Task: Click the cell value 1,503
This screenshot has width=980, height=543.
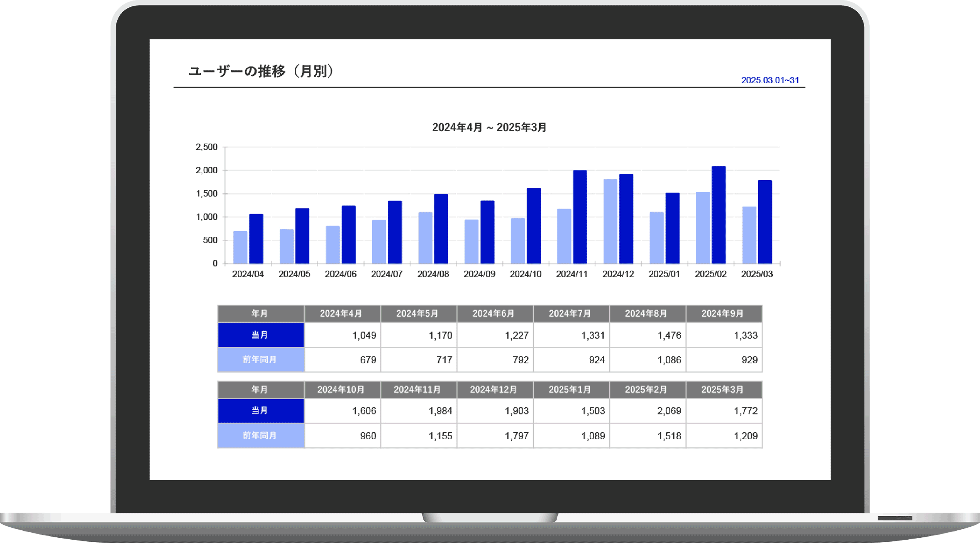Action: point(593,411)
